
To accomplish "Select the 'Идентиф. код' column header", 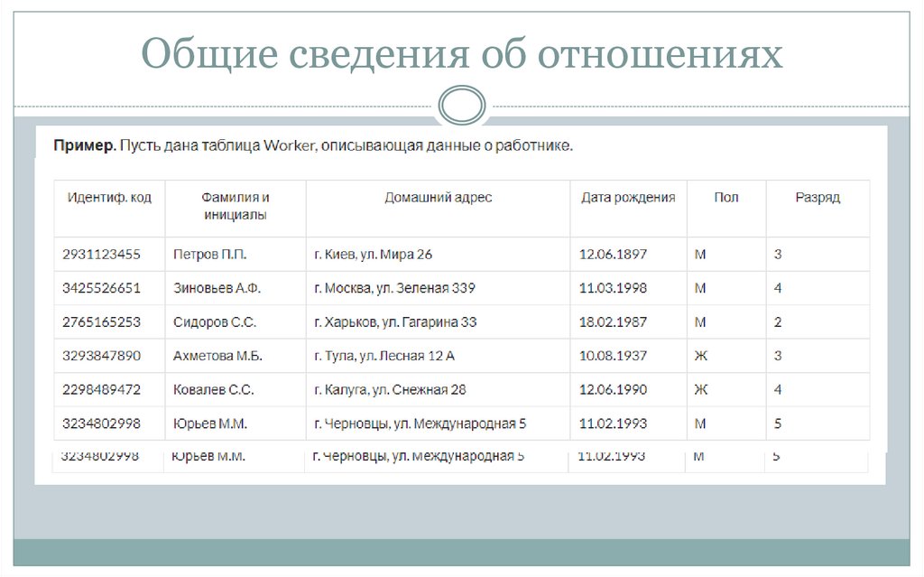I will (x=110, y=197).
